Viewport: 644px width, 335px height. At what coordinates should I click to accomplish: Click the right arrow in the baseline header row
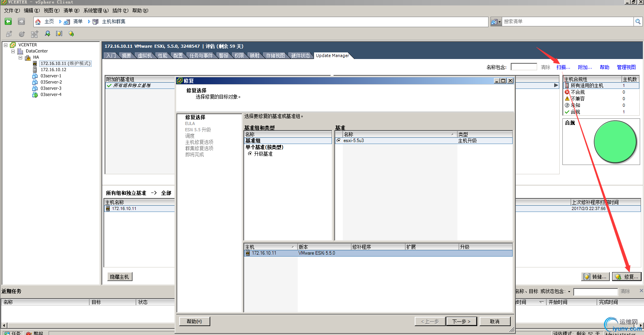coord(556,85)
